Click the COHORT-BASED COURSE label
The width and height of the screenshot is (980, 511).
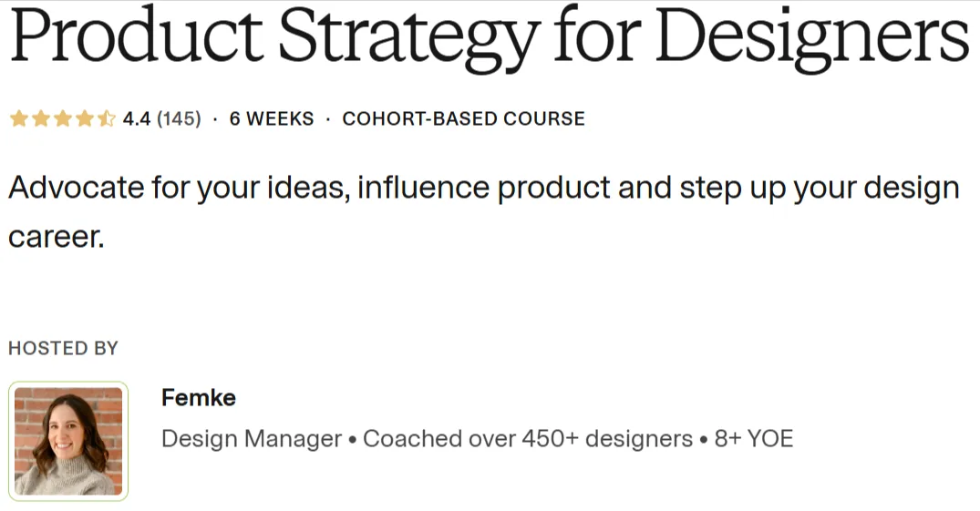pos(464,118)
